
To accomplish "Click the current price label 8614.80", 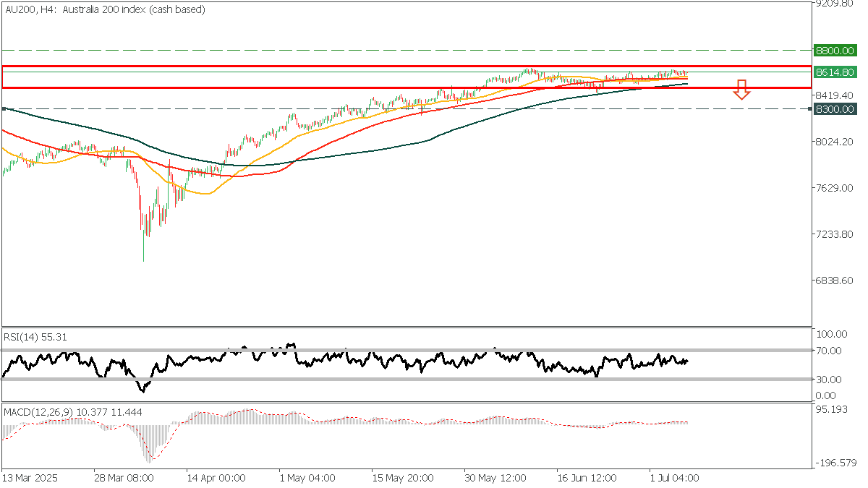I will click(x=835, y=72).
